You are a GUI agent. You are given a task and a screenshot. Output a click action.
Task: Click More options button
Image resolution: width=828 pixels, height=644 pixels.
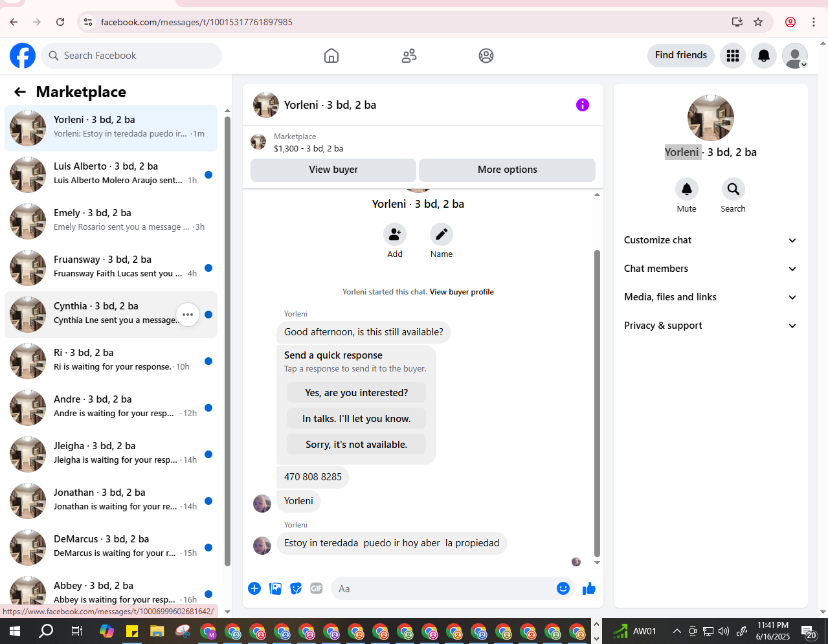click(x=508, y=170)
